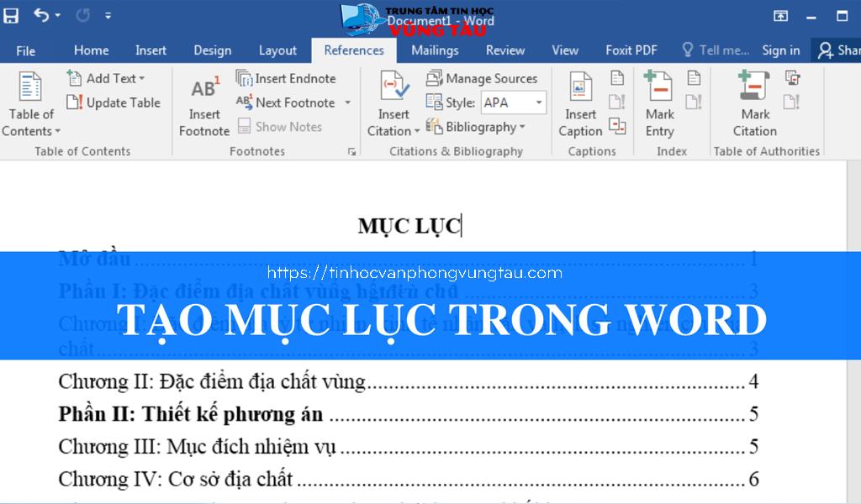Click the entry "Chương IV: Cơ sở địa chất"

(x=176, y=480)
